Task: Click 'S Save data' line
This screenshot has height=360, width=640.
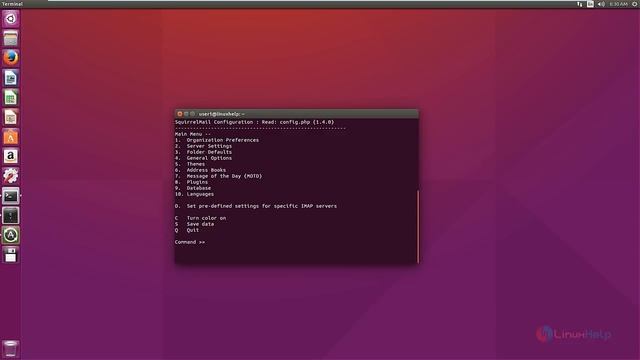Action: [194, 224]
